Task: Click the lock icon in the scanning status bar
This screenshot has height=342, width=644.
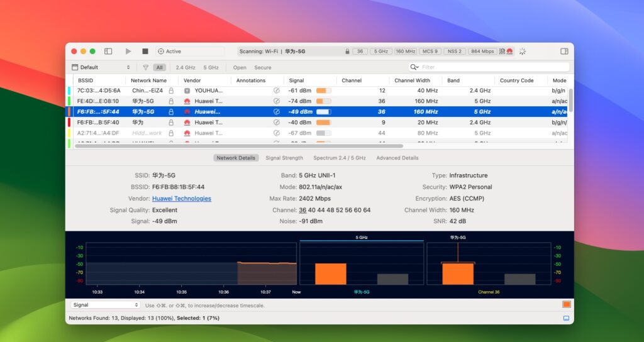Action: [x=347, y=52]
